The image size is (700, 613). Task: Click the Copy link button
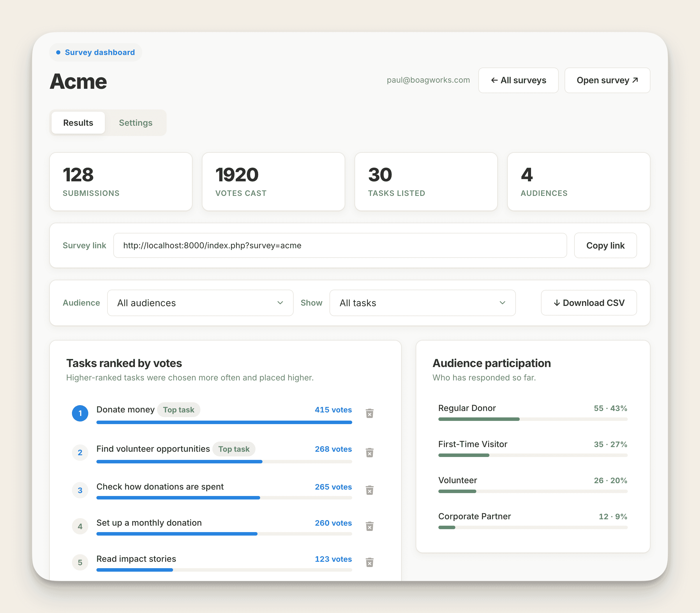[x=605, y=246]
